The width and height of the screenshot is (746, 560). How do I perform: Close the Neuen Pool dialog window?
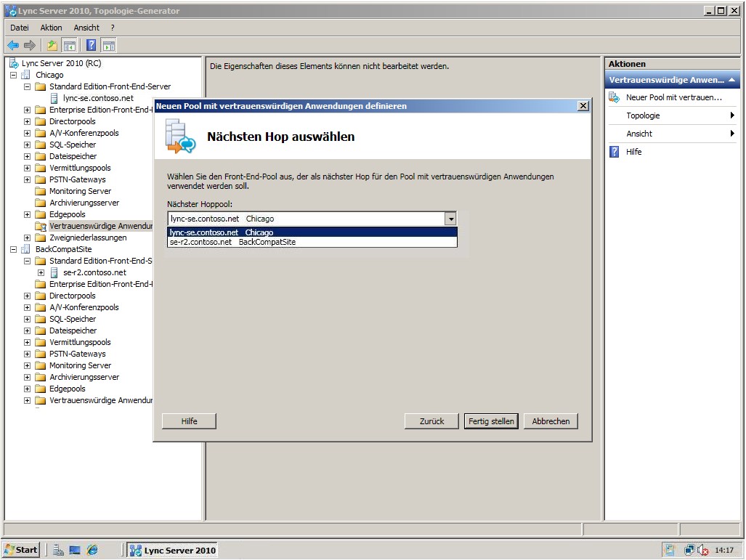[583, 106]
